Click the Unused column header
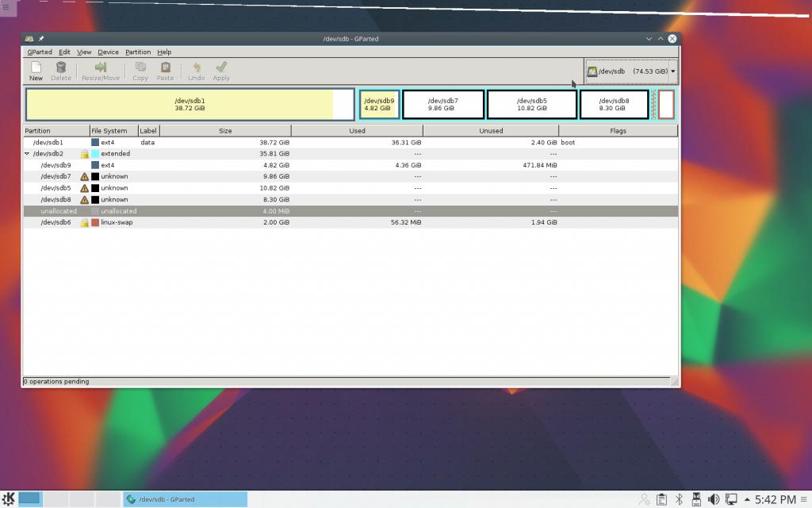The image size is (812, 508). [491, 131]
